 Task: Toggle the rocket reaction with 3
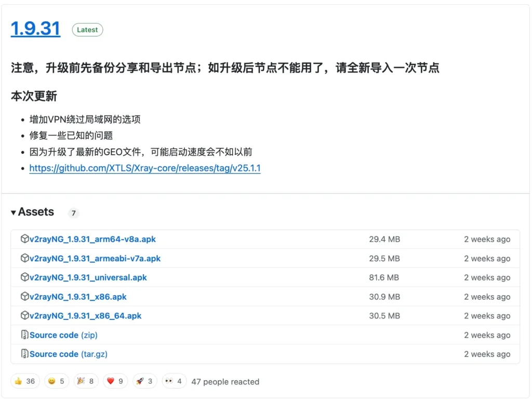pos(145,381)
